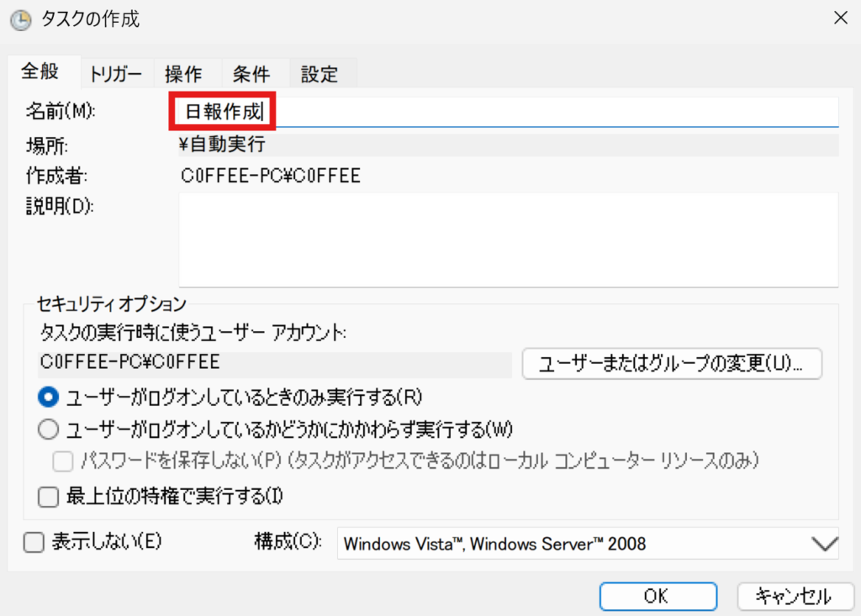
Task: Switch to the 全般 tab
Action: (40, 72)
